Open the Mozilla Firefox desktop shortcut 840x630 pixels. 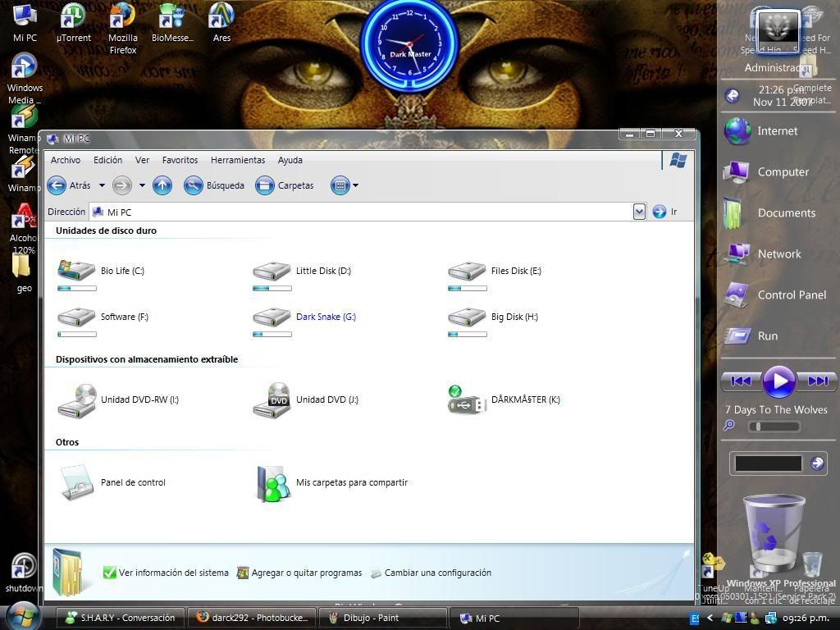point(123,29)
